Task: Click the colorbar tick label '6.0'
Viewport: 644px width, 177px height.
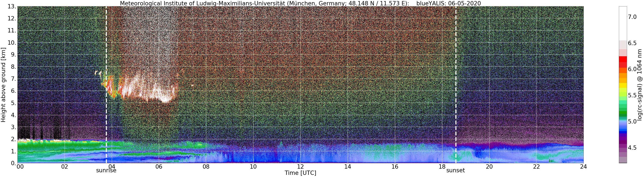Action: [632, 69]
